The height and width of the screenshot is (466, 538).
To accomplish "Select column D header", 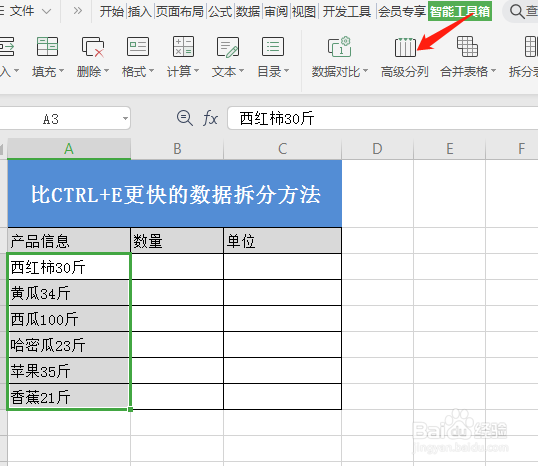I will (377, 149).
